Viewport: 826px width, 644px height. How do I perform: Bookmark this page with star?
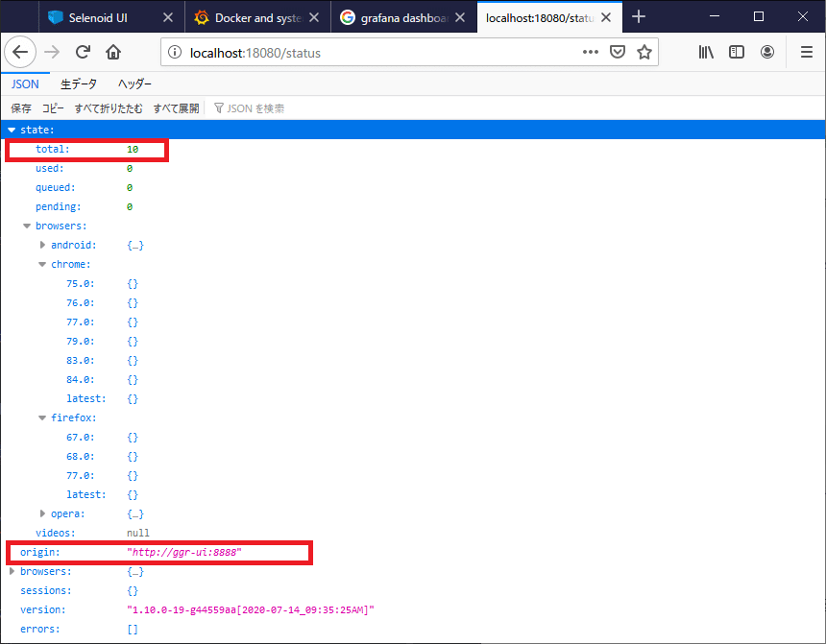[x=644, y=52]
